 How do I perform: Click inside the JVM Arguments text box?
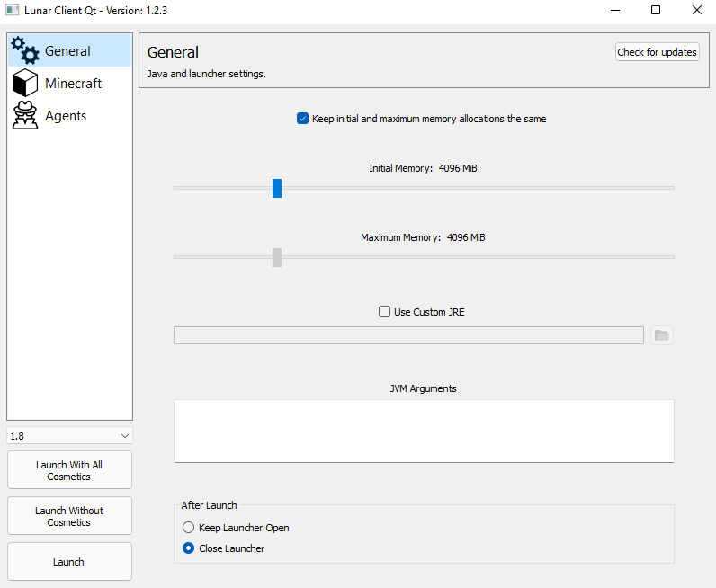[x=424, y=430]
